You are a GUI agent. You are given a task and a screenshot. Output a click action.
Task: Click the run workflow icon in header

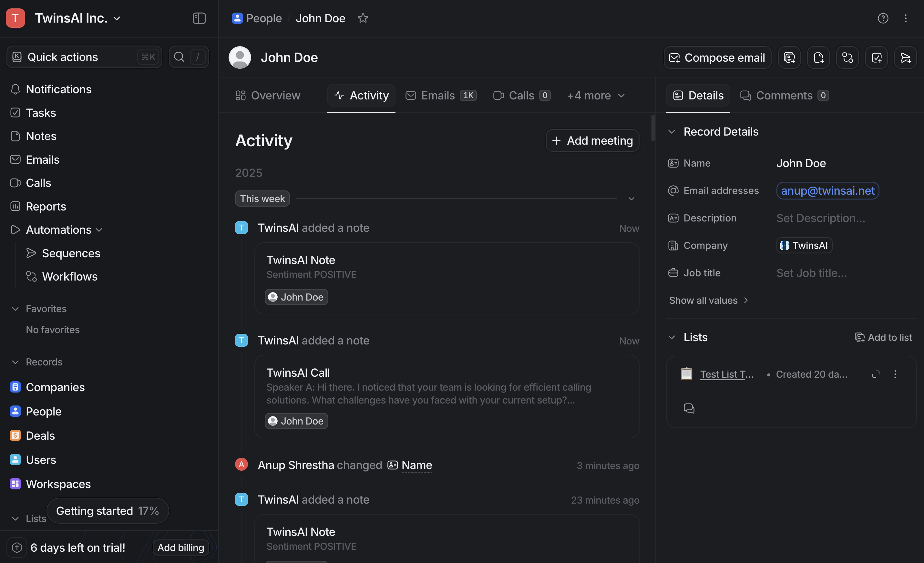pos(847,57)
